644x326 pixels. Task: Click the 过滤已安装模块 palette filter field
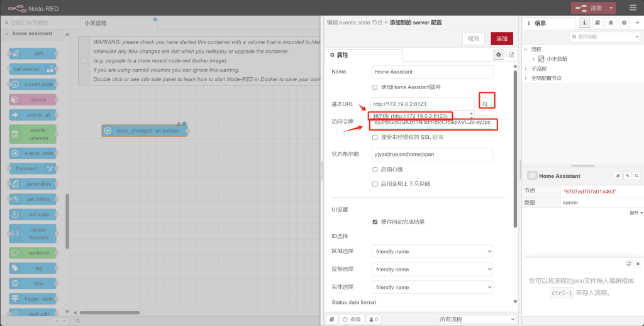pyautogui.click(x=35, y=23)
